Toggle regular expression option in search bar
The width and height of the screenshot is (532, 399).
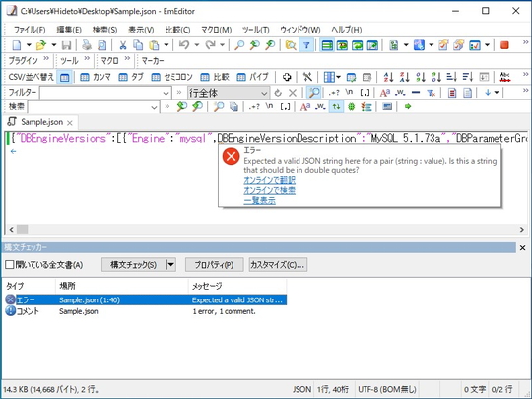click(254, 106)
